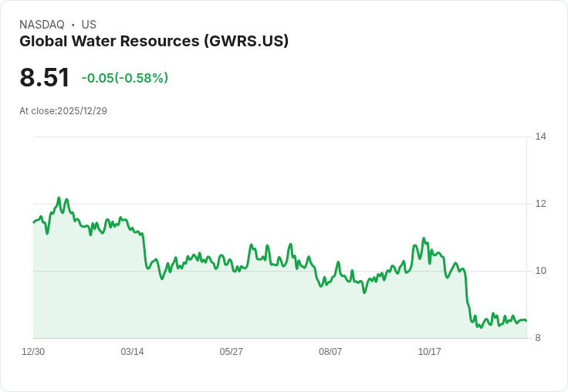Click the October peak near 11 on the line
This screenshot has height=392, width=568.
click(424, 238)
